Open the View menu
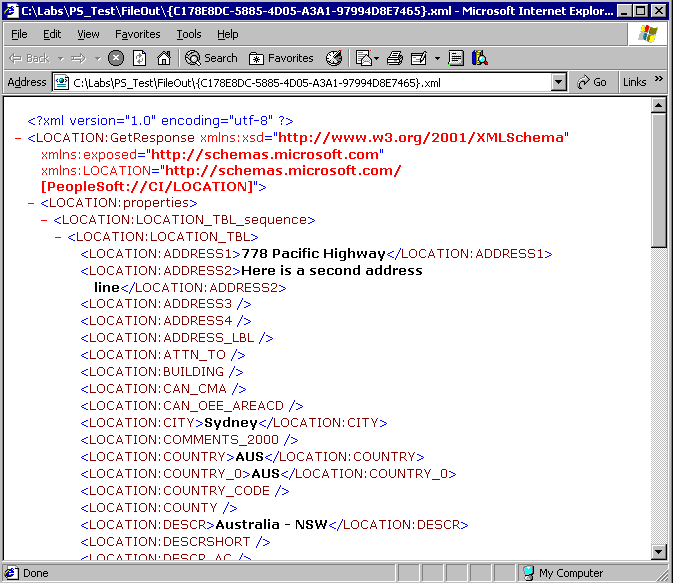Screen dimensions: 674x583 [x=88, y=34]
